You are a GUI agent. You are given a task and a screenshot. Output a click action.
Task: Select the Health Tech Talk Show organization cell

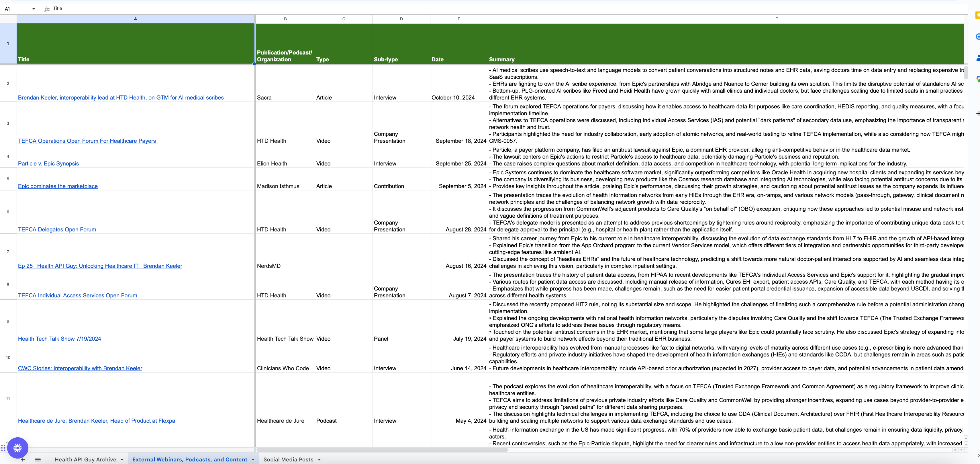click(x=285, y=321)
